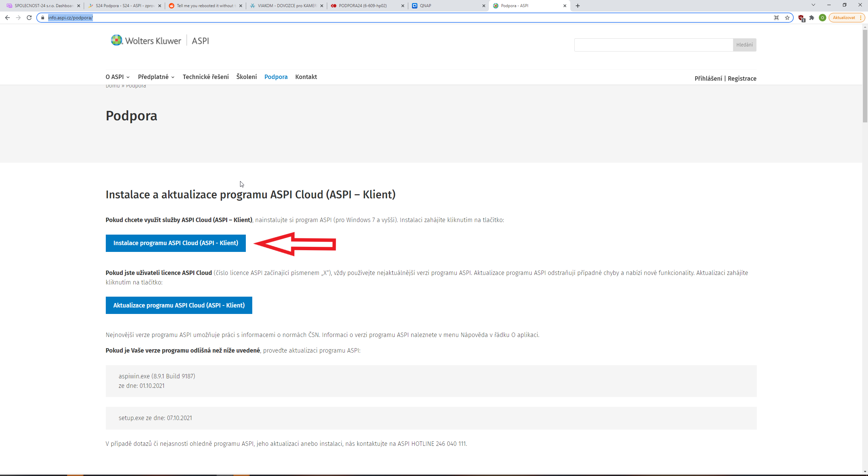Click the ASPI logo text
868x476 pixels.
click(x=200, y=41)
